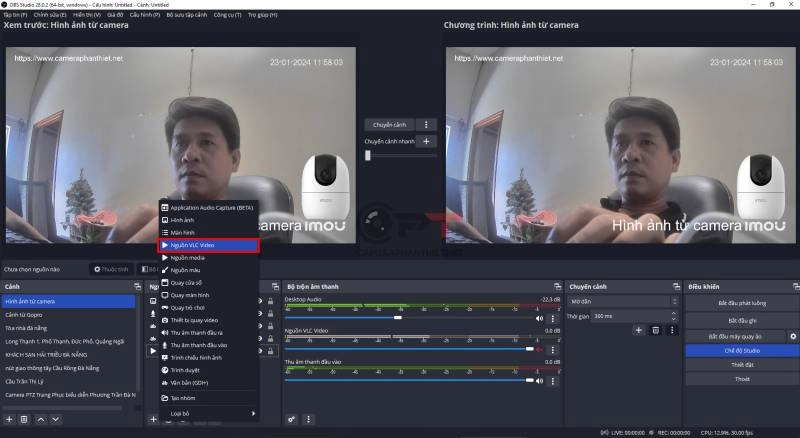Select Nguồn media source option
Screen dimensions: 800x438
[x=209, y=258]
